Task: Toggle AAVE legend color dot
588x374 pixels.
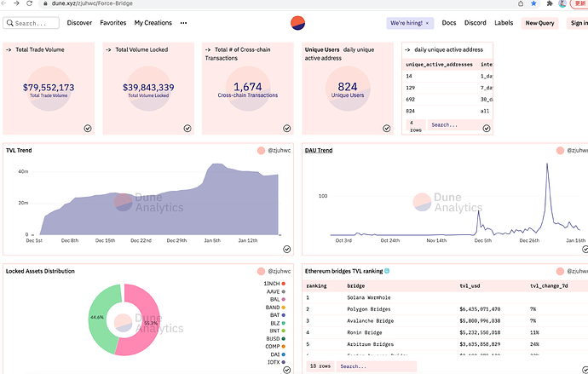Action: [284, 291]
